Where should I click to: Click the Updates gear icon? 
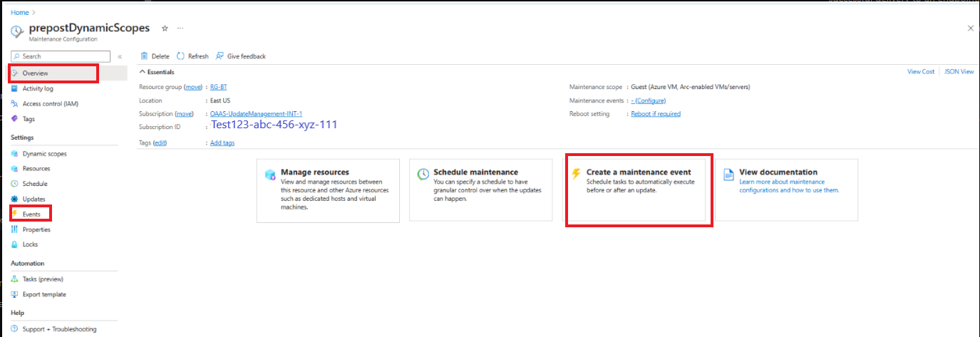15,199
